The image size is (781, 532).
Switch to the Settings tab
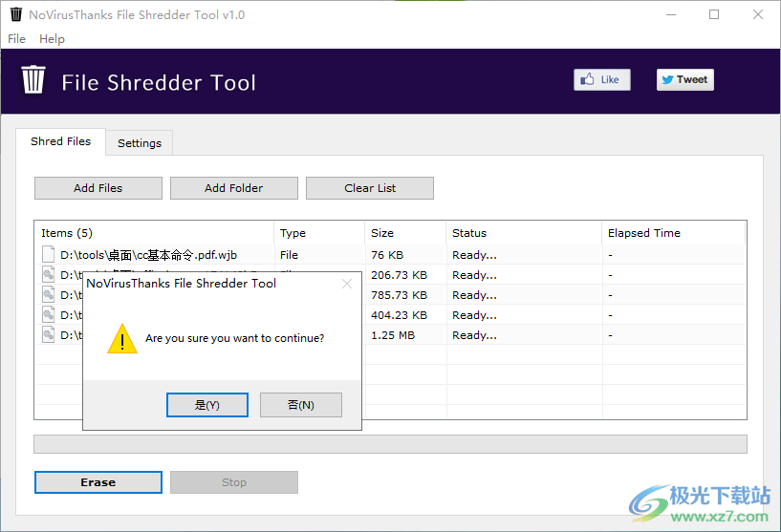(x=140, y=143)
